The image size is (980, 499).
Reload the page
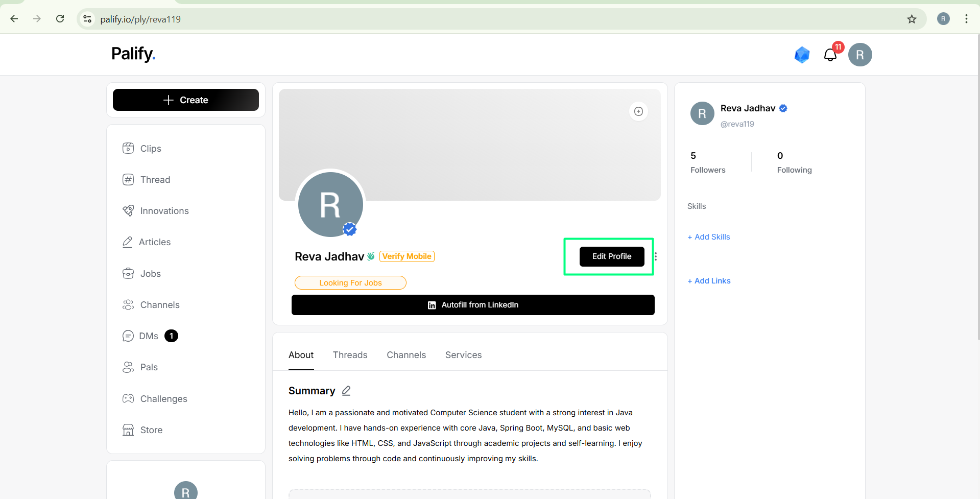(x=60, y=19)
